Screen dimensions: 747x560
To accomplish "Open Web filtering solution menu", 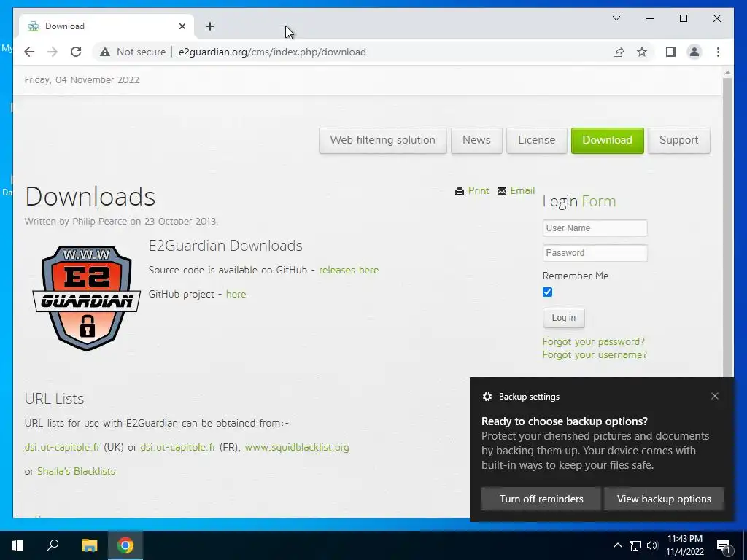I will coord(382,140).
